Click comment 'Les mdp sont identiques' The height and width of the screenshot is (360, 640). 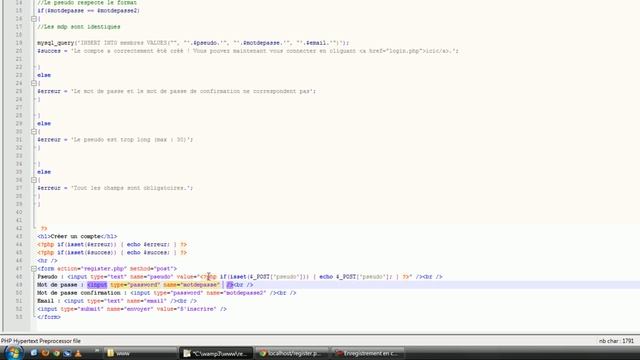79,27
